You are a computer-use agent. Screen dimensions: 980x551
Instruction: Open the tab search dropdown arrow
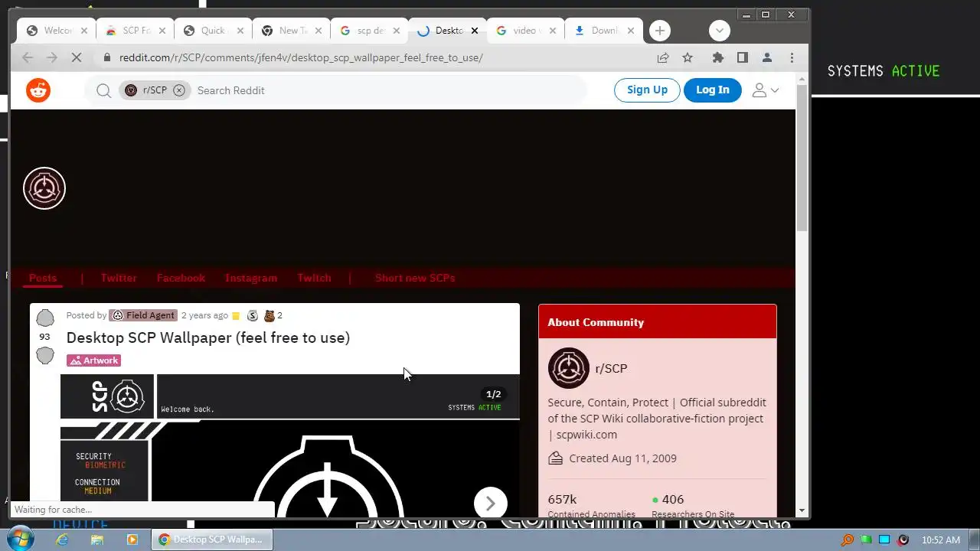point(719,31)
